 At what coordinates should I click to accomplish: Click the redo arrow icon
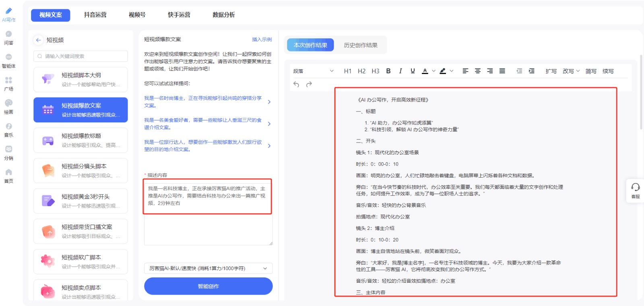coord(309,84)
